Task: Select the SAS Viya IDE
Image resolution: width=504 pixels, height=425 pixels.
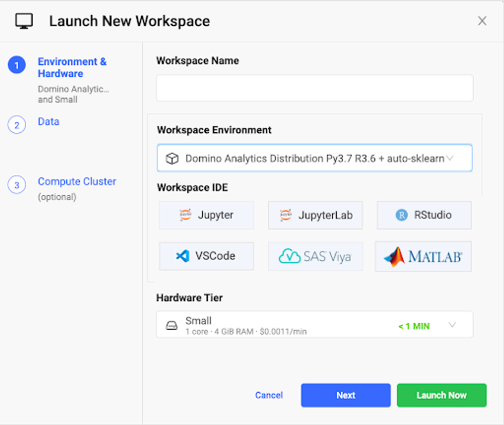Action: pos(316,256)
